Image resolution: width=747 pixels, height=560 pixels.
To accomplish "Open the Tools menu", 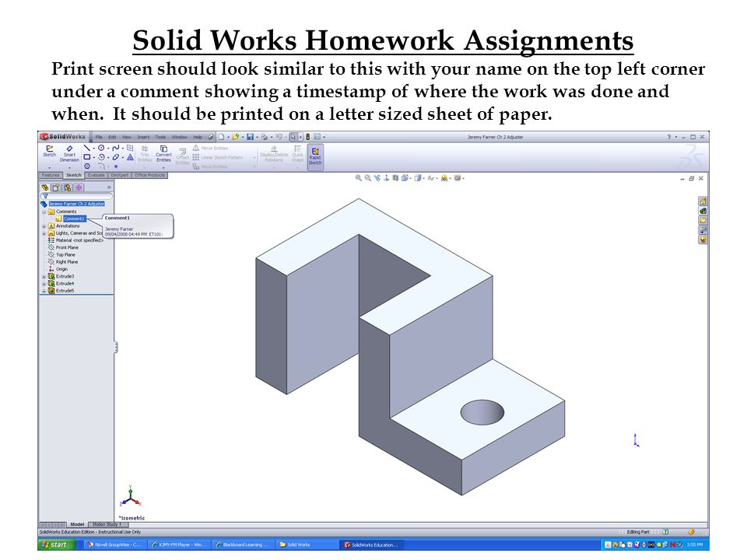I will pos(160,137).
